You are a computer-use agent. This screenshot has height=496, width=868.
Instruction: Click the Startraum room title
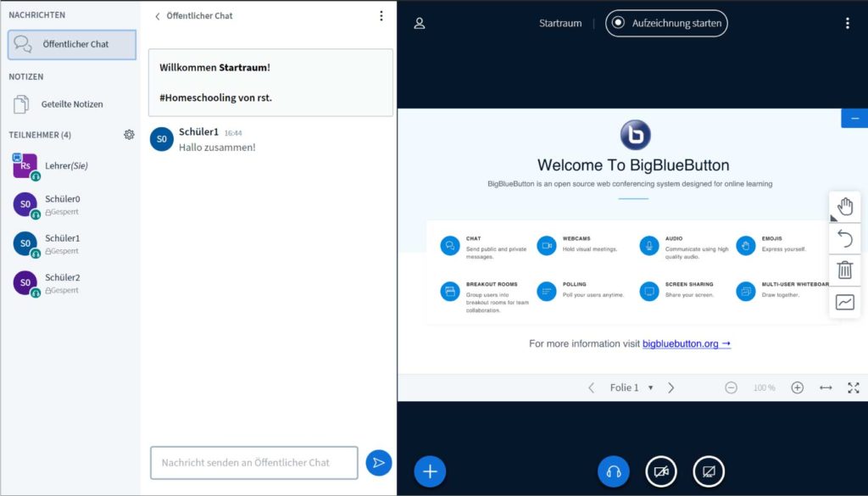[560, 23]
